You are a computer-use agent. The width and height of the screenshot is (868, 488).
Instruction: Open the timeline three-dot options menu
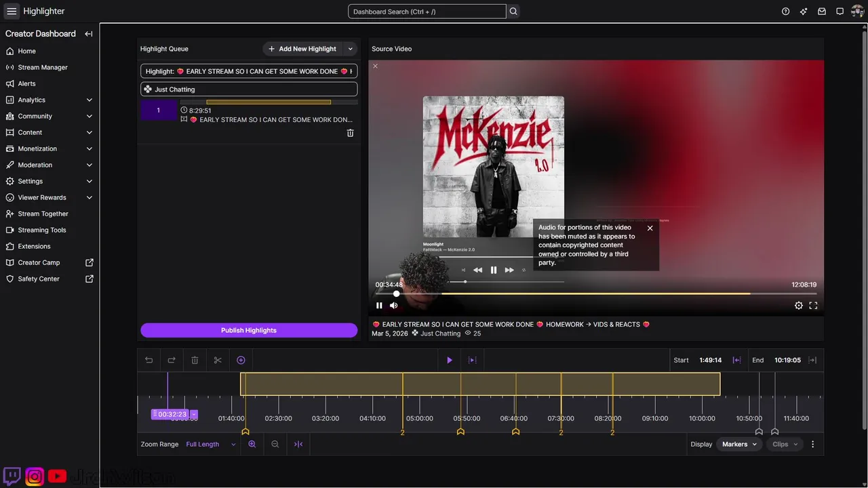click(x=813, y=445)
